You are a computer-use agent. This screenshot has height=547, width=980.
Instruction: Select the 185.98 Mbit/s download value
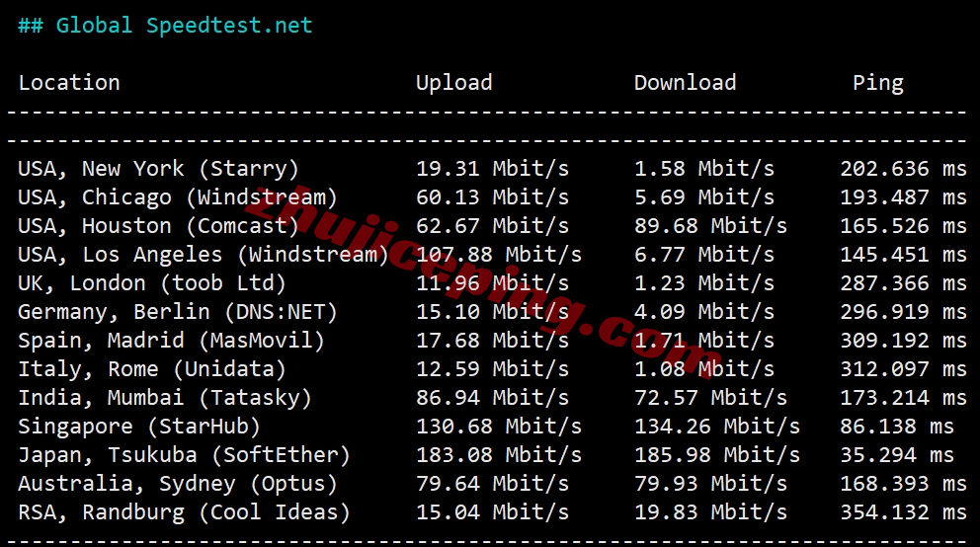click(717, 455)
